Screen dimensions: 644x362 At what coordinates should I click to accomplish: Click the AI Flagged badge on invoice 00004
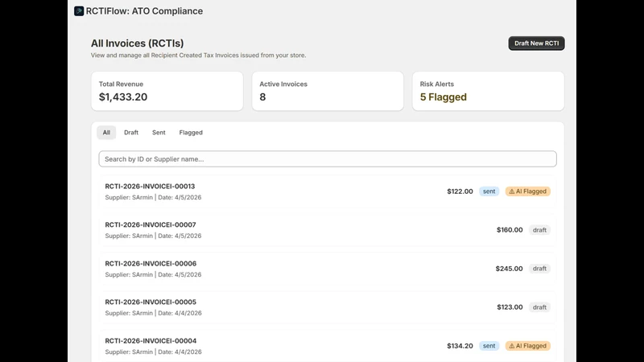pyautogui.click(x=528, y=346)
